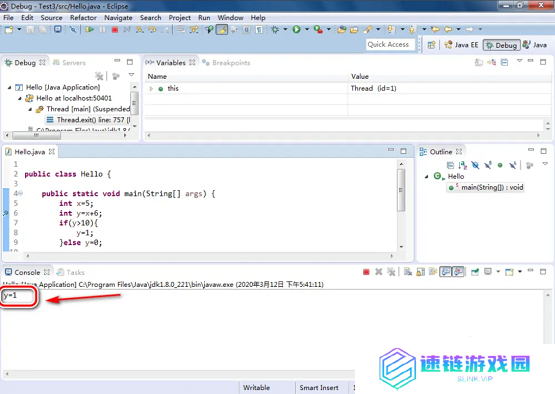Image resolution: width=555 pixels, height=394 pixels.
Task: Switch to the Tasks tab
Action: [x=71, y=272]
